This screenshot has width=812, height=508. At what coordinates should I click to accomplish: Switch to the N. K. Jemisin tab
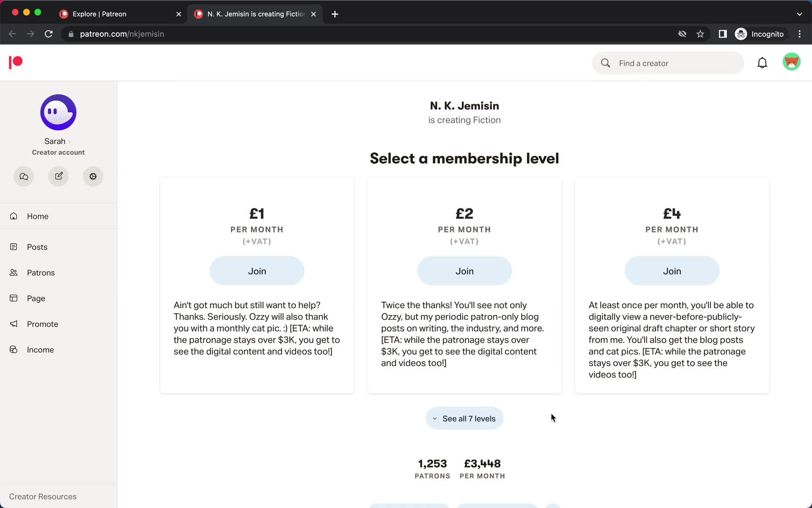tap(255, 14)
